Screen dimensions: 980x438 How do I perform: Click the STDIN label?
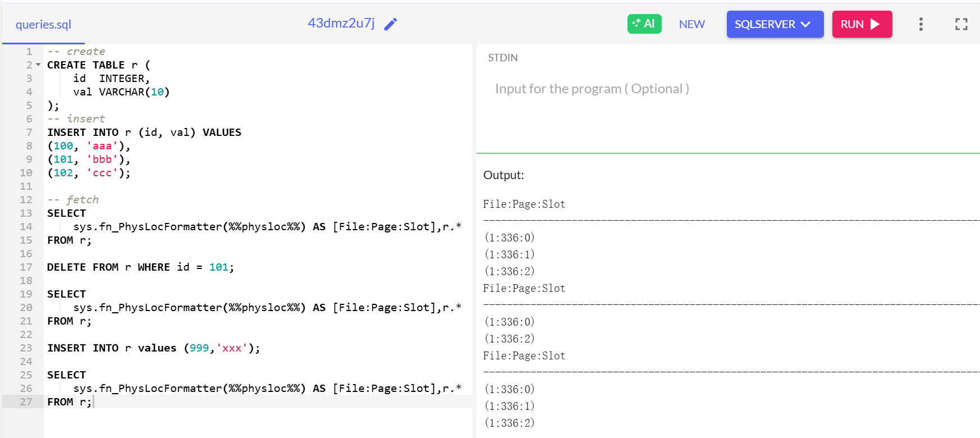pos(502,58)
